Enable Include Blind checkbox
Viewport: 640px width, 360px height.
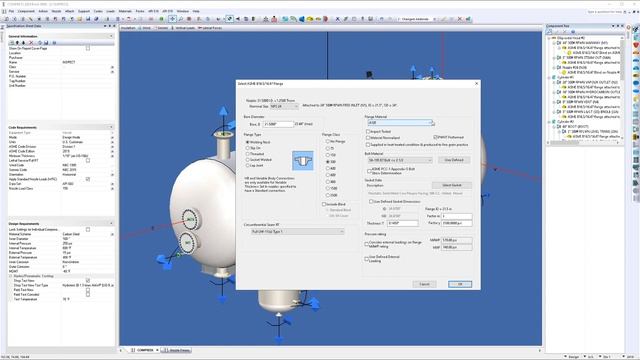(x=324, y=204)
